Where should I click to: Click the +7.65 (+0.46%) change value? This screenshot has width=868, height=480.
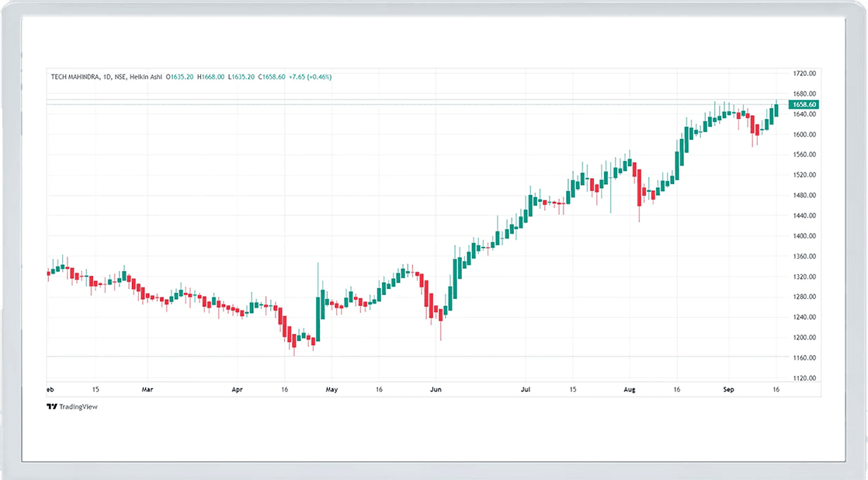pos(310,77)
